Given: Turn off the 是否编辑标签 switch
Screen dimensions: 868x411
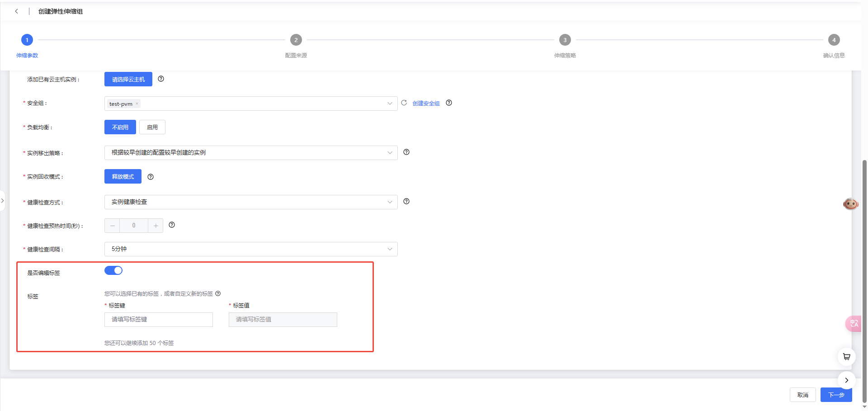Looking at the screenshot, I should click(113, 270).
